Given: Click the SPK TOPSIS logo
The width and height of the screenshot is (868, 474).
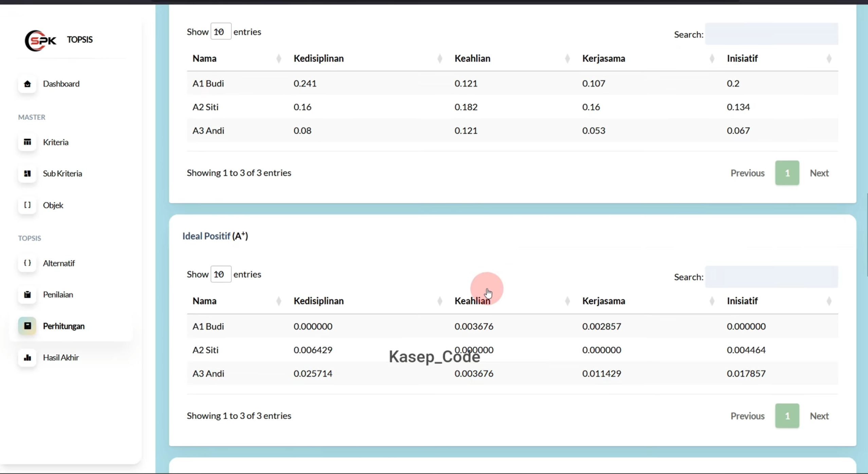Looking at the screenshot, I should point(58,40).
